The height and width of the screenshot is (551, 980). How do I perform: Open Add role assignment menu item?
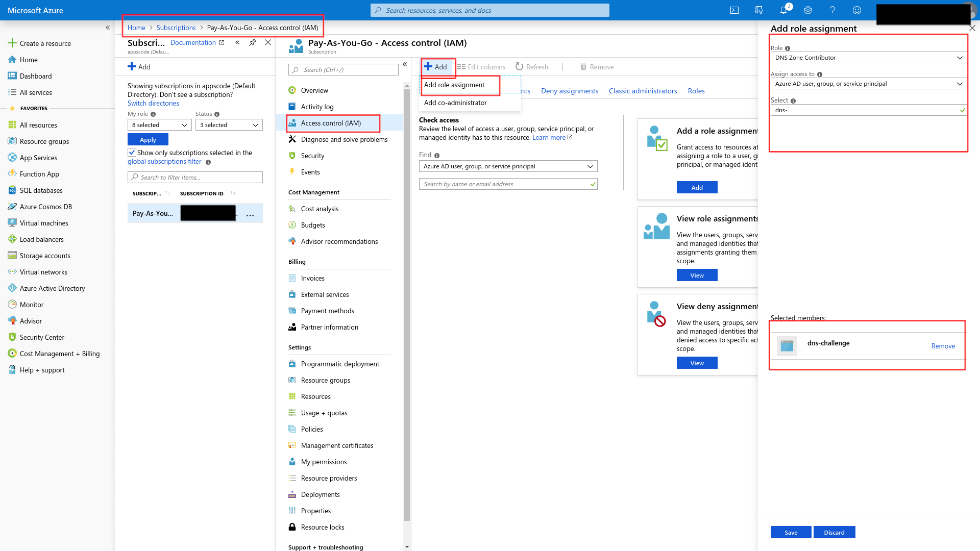pyautogui.click(x=454, y=84)
